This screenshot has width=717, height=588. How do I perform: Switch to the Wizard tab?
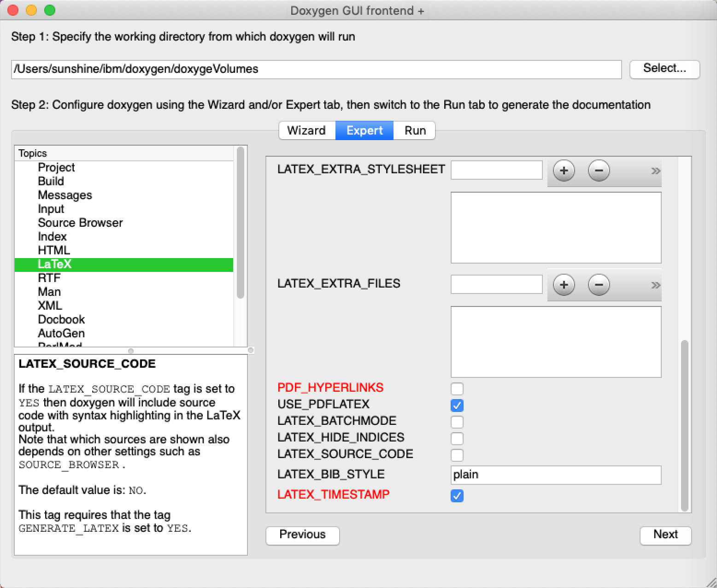click(306, 130)
